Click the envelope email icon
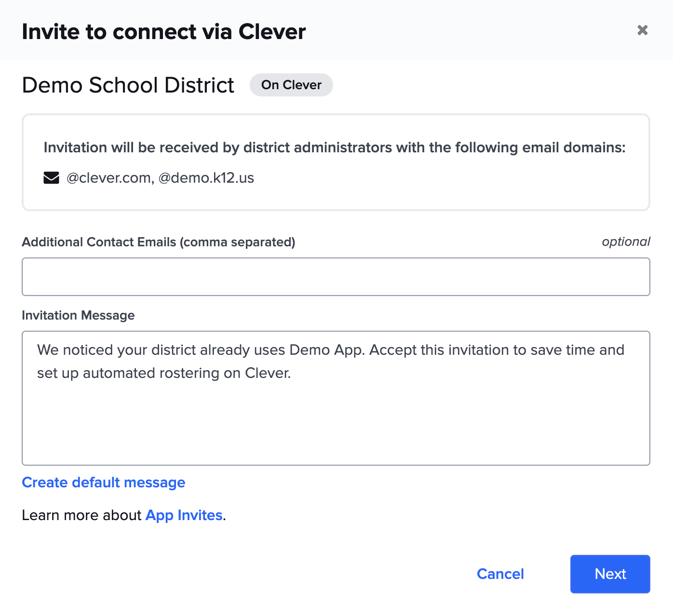The height and width of the screenshot is (616, 673). (x=51, y=178)
